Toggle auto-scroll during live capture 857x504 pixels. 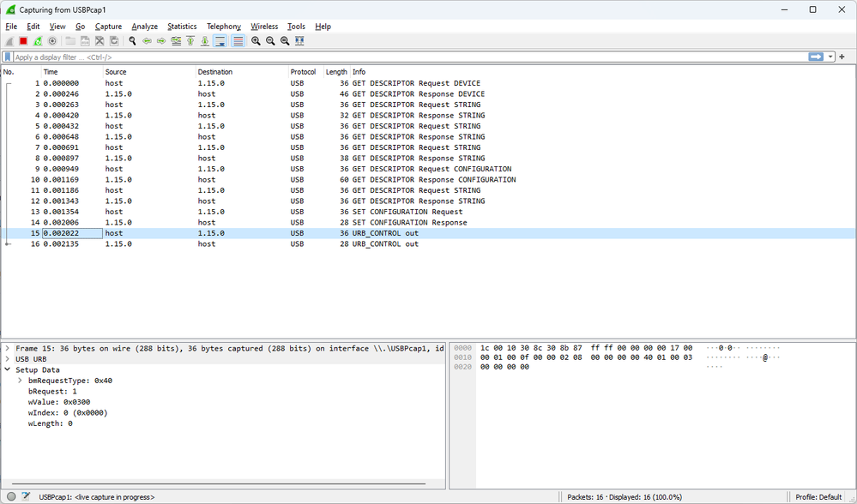tap(220, 41)
